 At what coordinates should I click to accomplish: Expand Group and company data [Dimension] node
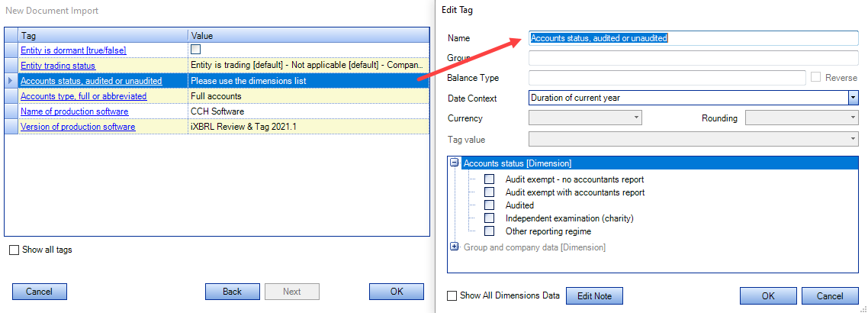coord(455,247)
